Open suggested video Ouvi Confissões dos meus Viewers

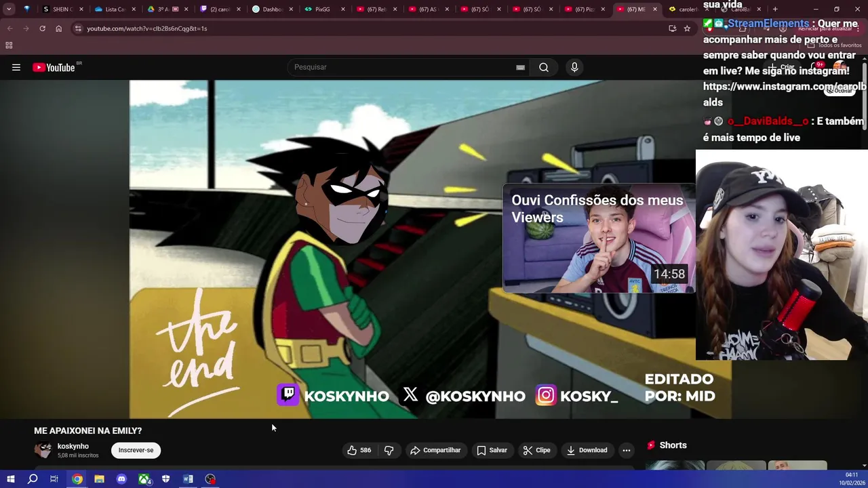point(599,238)
